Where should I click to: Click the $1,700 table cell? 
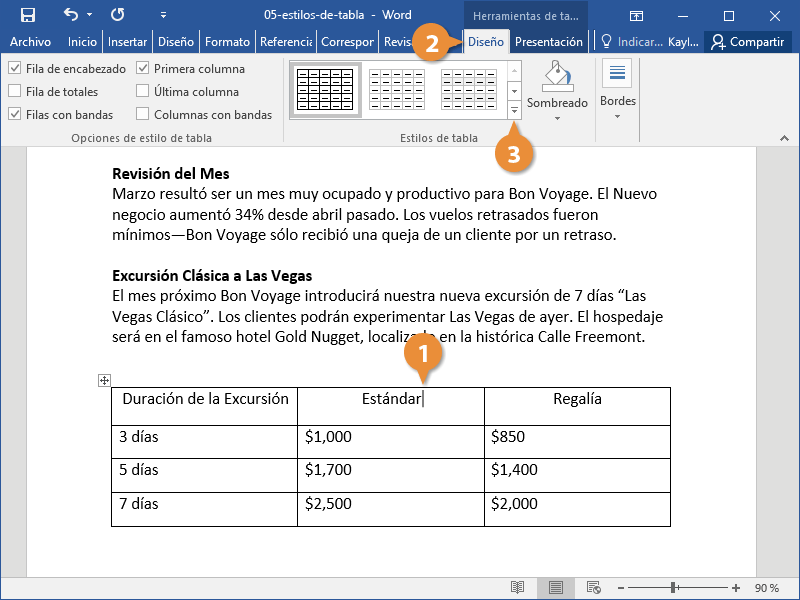click(x=391, y=475)
